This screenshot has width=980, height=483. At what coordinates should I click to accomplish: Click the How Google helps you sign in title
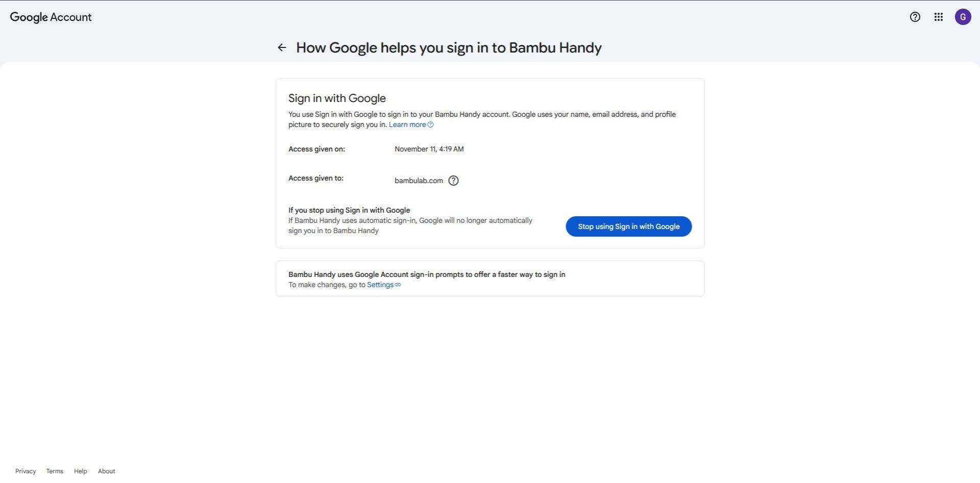point(448,48)
